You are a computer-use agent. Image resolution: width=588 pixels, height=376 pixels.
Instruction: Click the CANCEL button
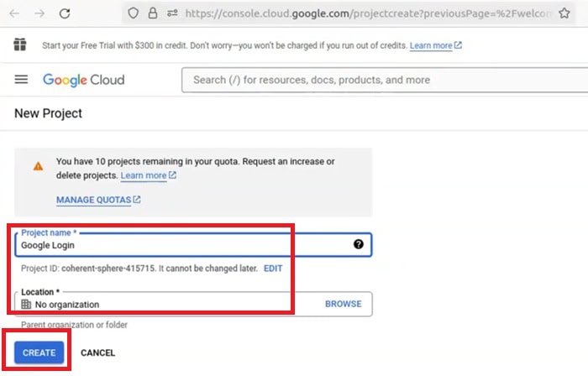click(x=98, y=352)
